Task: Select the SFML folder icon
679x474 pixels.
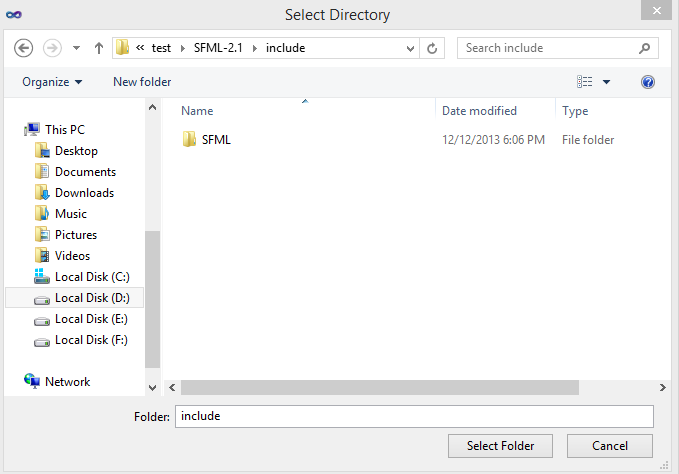Action: click(189, 139)
